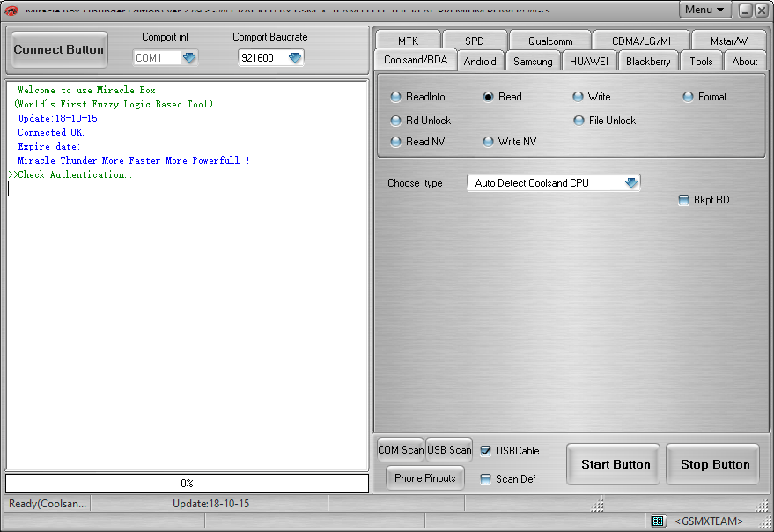Open the COM1 port dropdown
This screenshot has height=532, width=774.
[188, 57]
